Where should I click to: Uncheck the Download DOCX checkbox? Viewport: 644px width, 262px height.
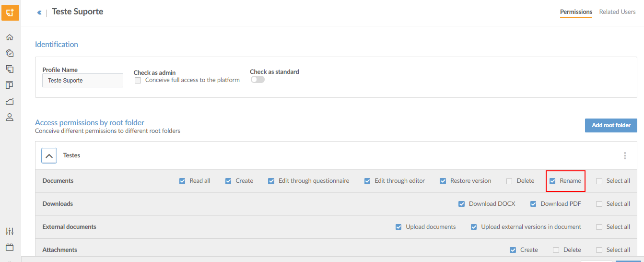tap(461, 204)
